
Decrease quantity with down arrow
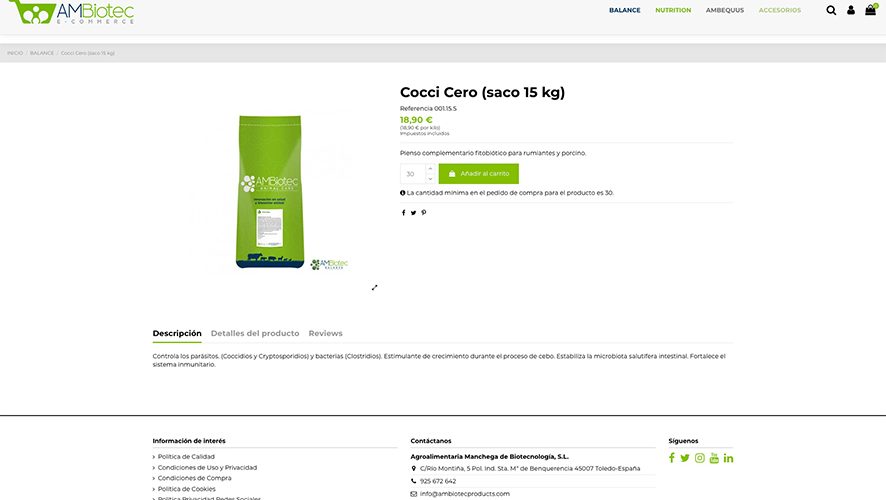click(431, 179)
